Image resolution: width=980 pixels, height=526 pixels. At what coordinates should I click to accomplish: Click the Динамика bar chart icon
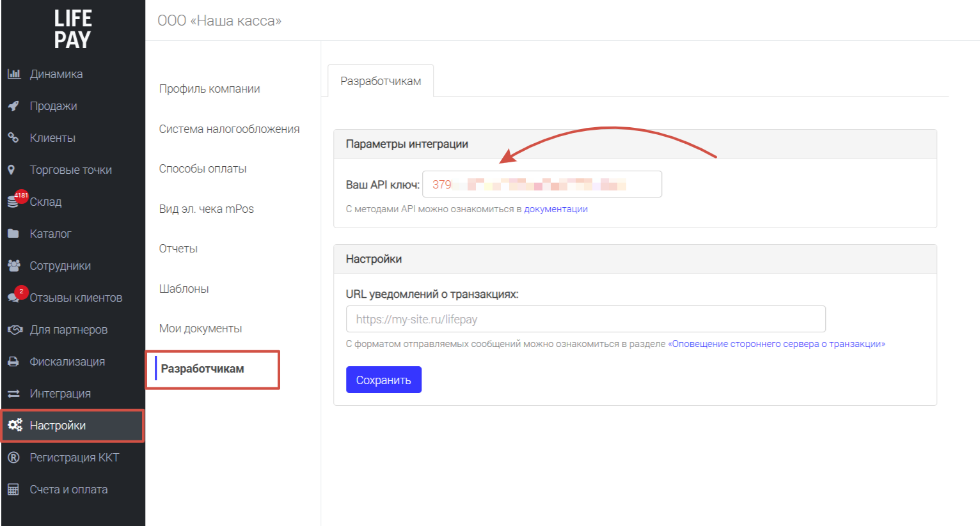13,74
